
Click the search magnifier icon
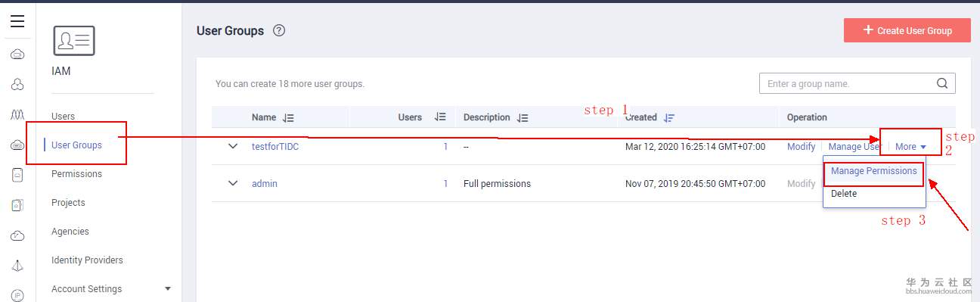tap(942, 83)
